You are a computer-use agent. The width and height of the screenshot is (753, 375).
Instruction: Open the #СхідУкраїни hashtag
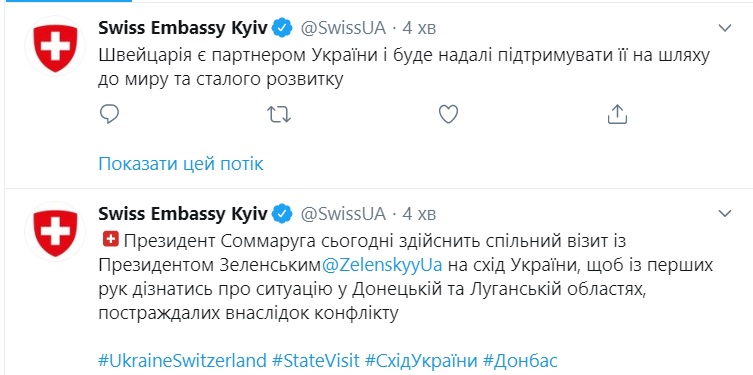tap(421, 360)
